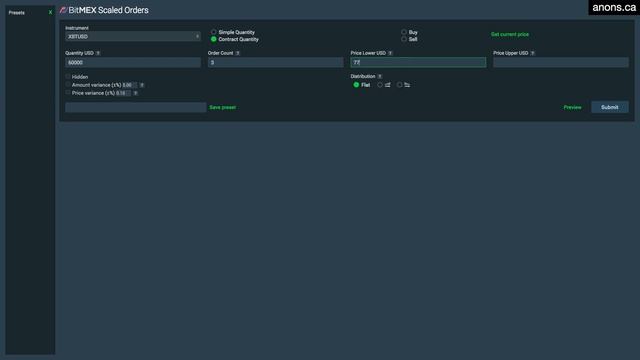Enable the Price variance checkbox
This screenshot has width=640, height=360.
pyautogui.click(x=68, y=93)
